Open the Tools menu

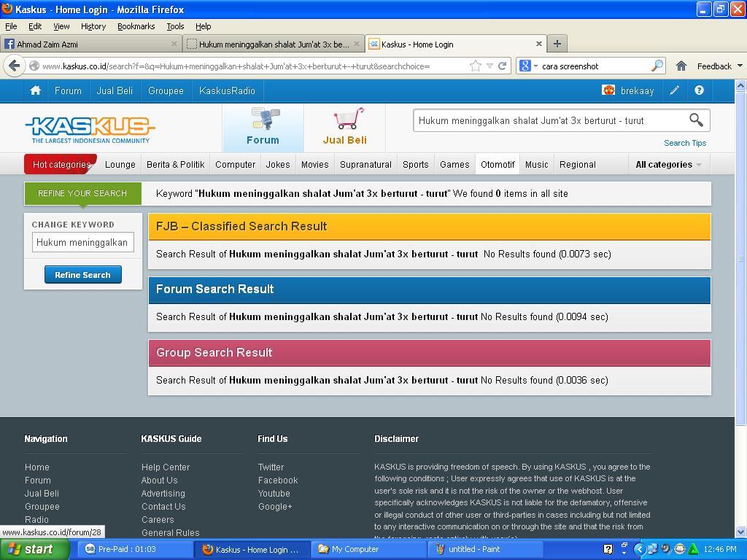175,27
